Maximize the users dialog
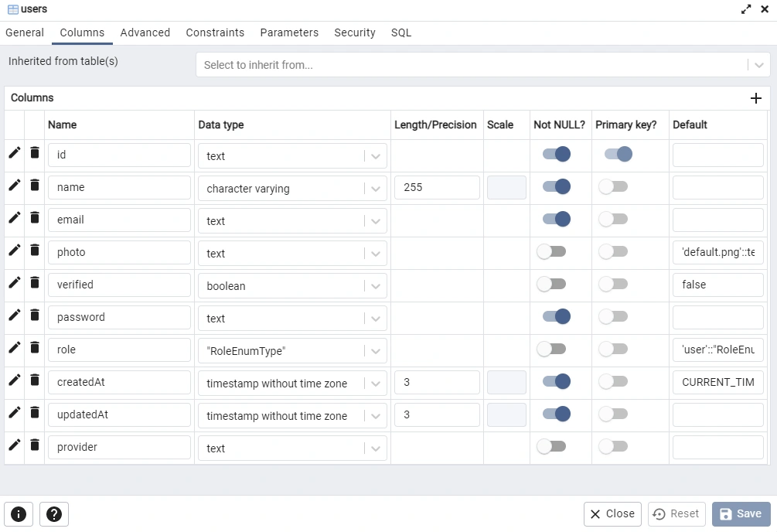 pyautogui.click(x=746, y=9)
